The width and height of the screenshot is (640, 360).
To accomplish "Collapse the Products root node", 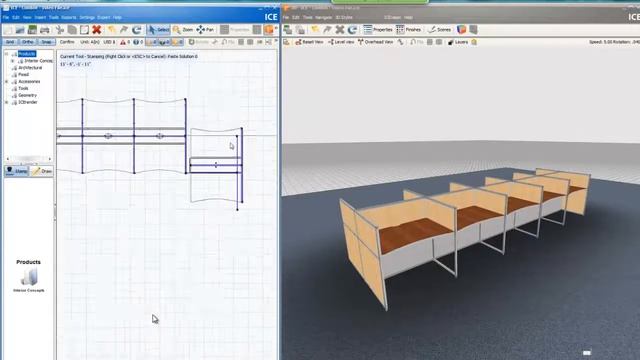I will (x=7, y=54).
